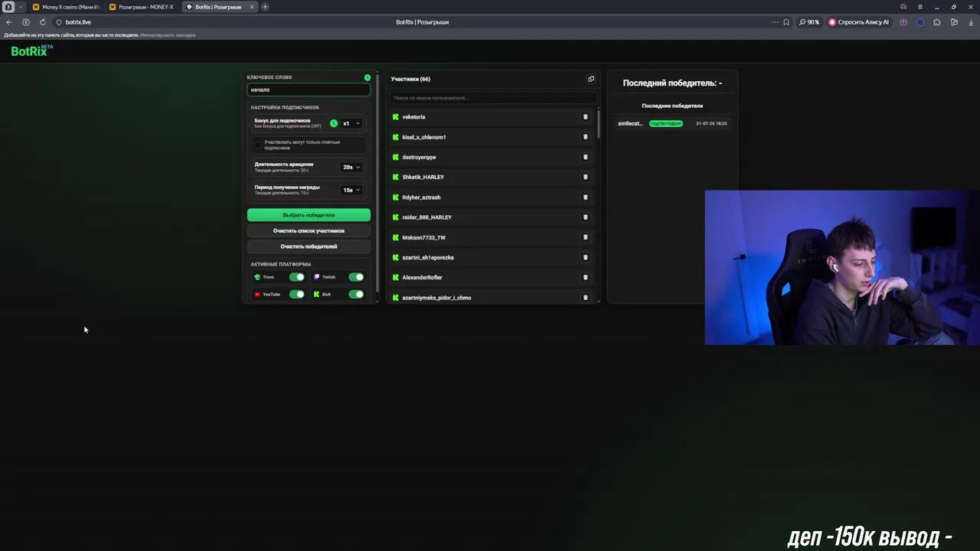Screen dimensions: 980x551
Task: Open the browser hamburger menu
Action: click(x=920, y=7)
